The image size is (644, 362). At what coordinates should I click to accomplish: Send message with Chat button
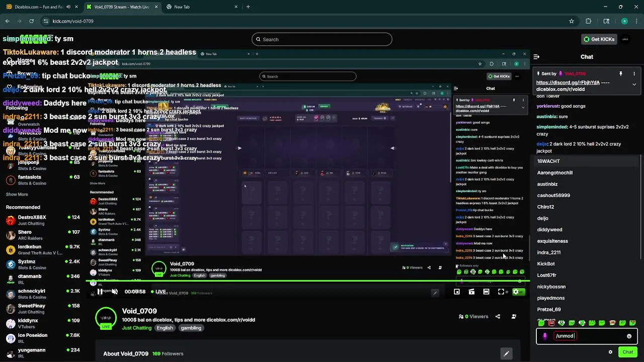(x=627, y=352)
